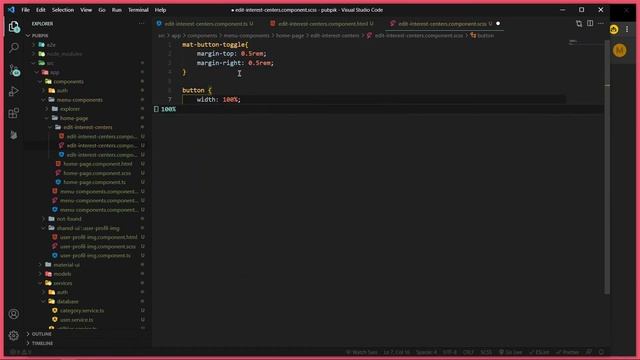Viewport: 640px width, 360px height.
Task: Open user-profil-img.component.scss file
Action: [x=98, y=247]
